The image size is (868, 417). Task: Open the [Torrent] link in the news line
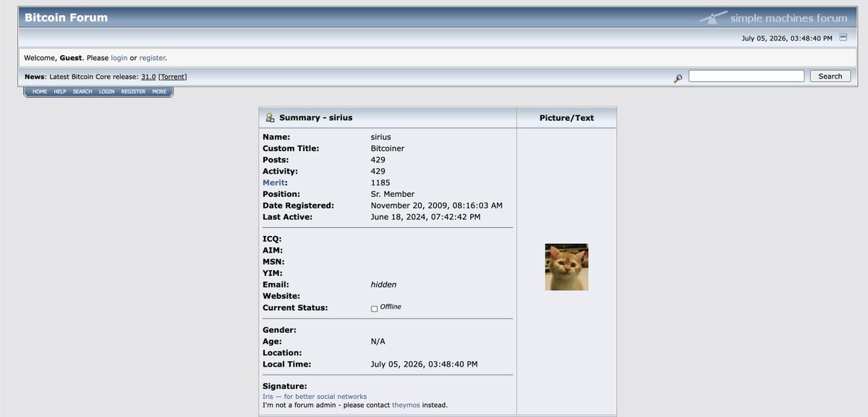click(172, 77)
